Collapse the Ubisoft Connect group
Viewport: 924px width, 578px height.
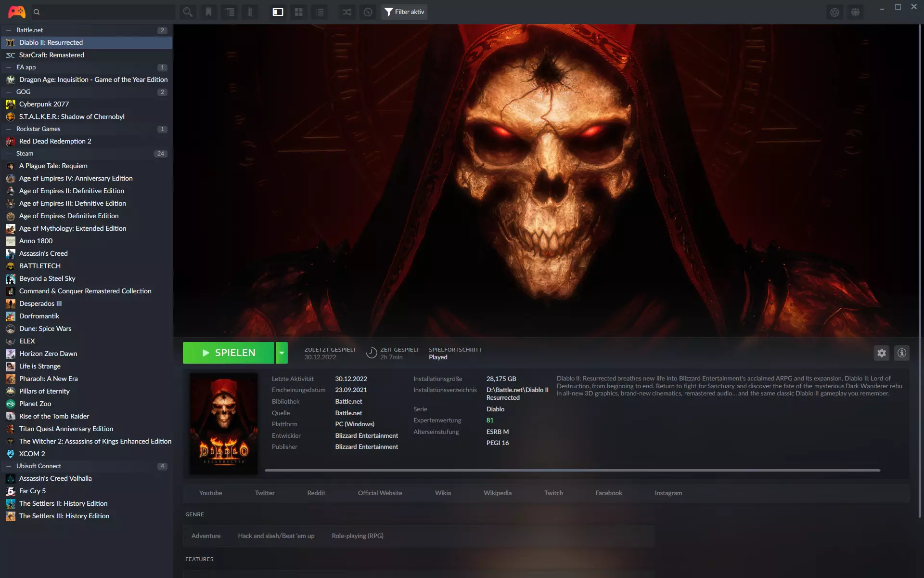coord(9,466)
